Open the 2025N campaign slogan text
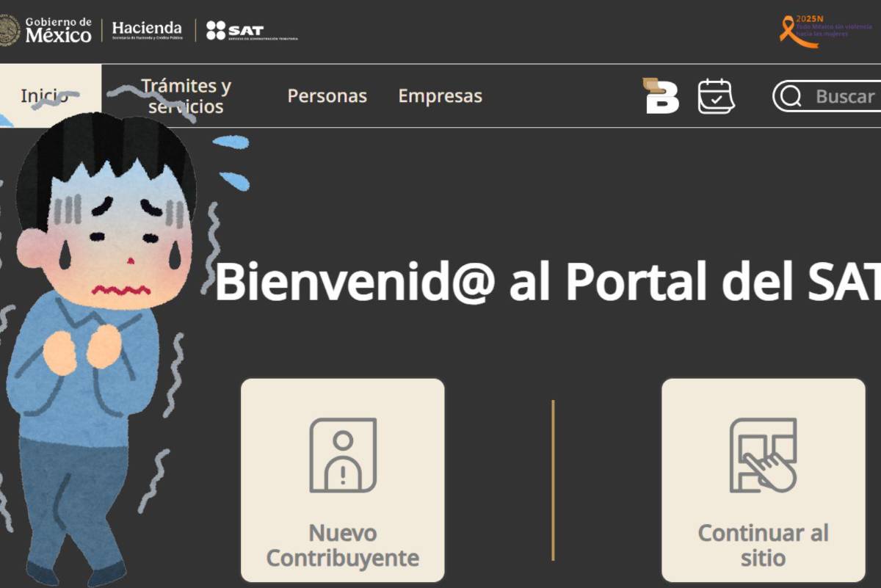 coord(834,26)
